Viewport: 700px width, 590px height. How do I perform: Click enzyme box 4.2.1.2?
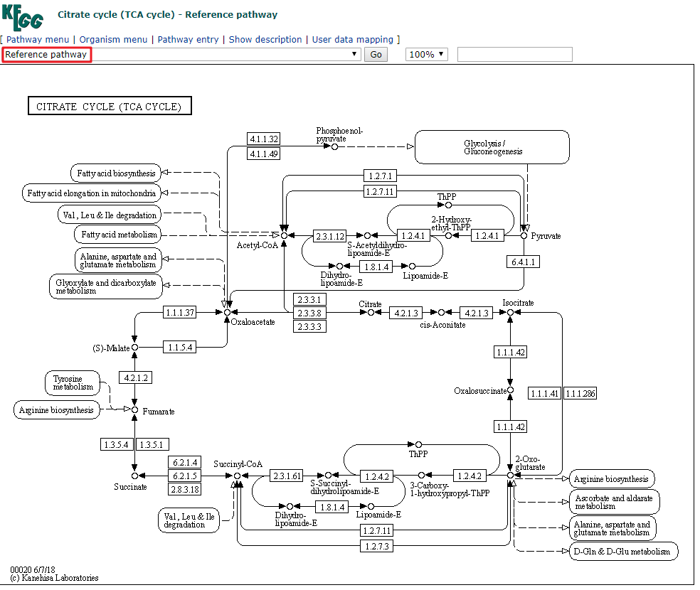pyautogui.click(x=136, y=377)
